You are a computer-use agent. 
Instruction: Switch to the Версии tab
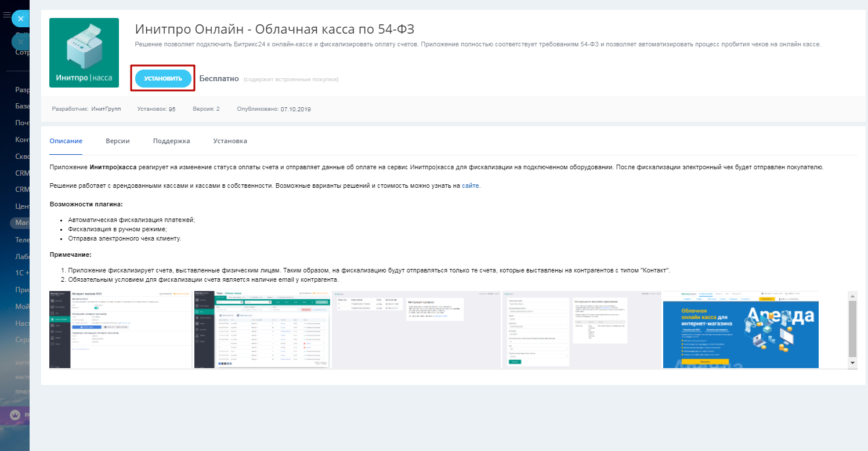[x=118, y=141]
